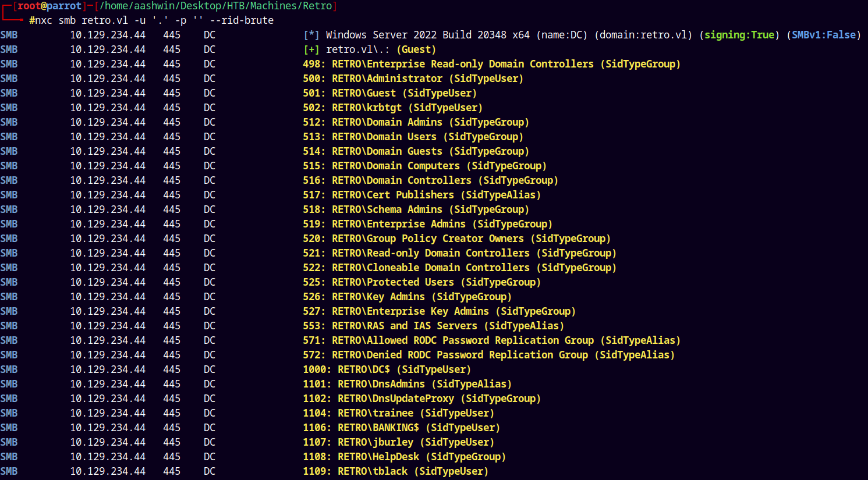Click the 1101: RETRO\DnsAdmins entry
The height and width of the screenshot is (480, 868).
[x=407, y=384]
